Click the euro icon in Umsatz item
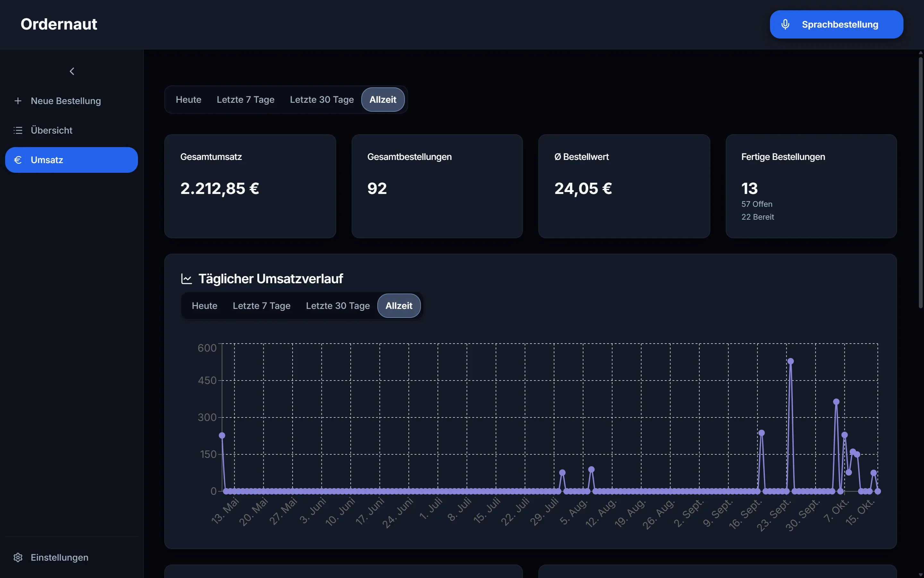924x578 pixels. [18, 160]
